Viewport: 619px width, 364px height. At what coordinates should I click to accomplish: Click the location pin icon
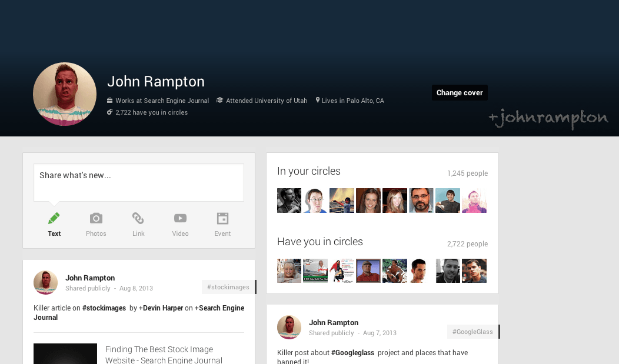[317, 100]
